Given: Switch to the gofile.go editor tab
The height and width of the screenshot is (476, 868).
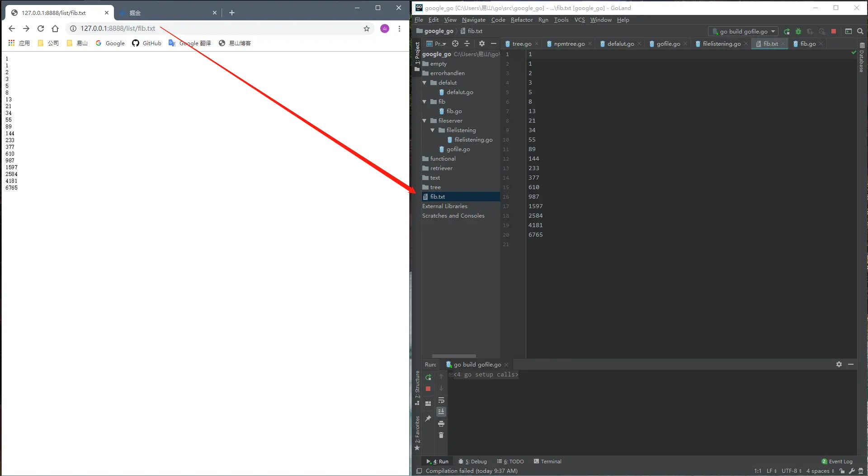Looking at the screenshot, I should (668, 44).
